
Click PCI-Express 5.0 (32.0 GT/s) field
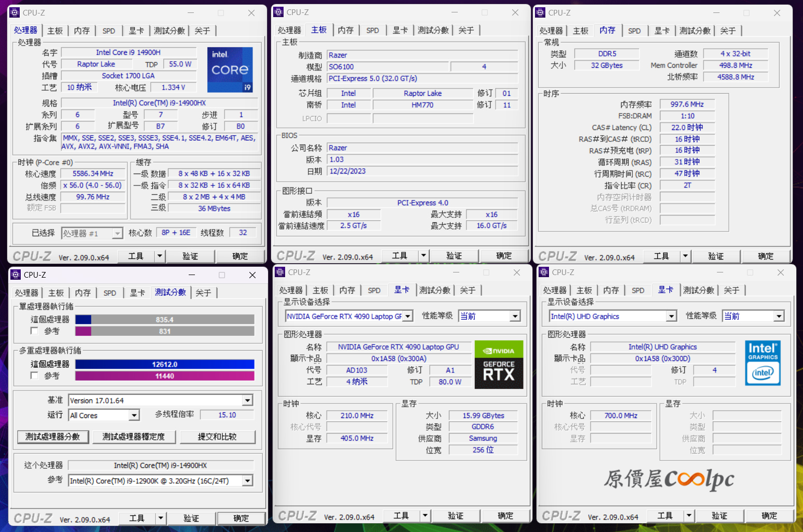click(422, 79)
